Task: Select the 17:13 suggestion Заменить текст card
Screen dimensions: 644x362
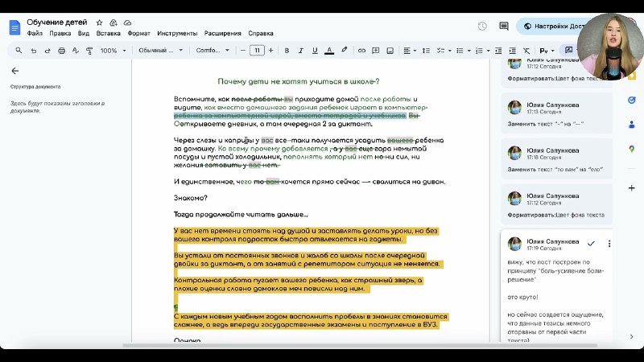Action: click(x=556, y=113)
